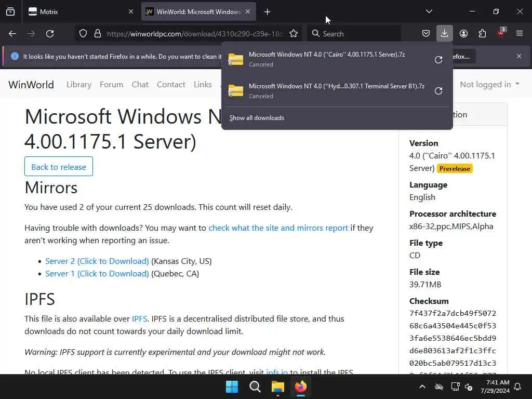This screenshot has width=532, height=399.
Task: Open the OneDrive tray icon
Action: (x=439, y=387)
